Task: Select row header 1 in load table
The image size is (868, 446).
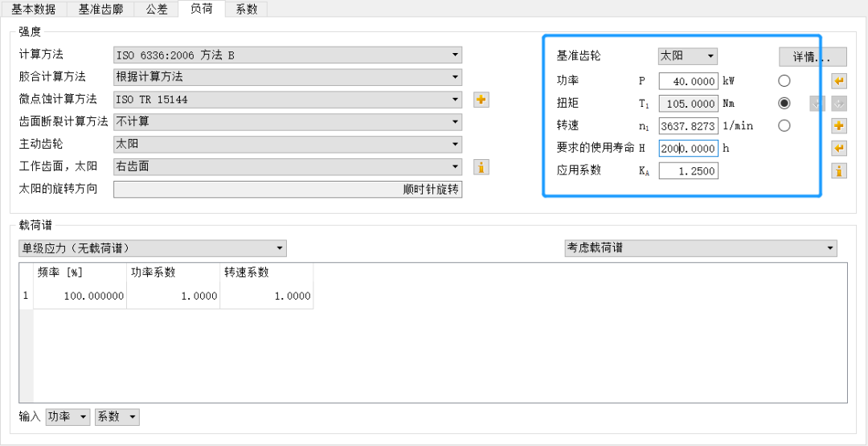Action: tap(26, 296)
